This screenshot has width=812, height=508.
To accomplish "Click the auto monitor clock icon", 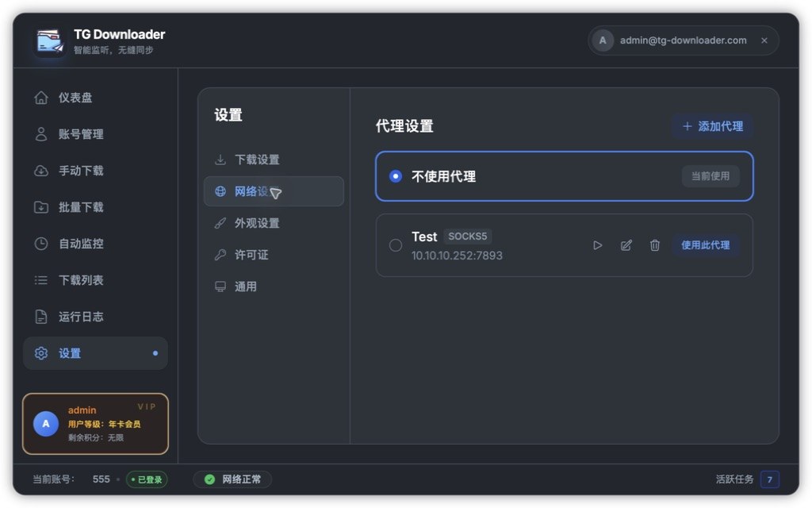I will tap(41, 244).
